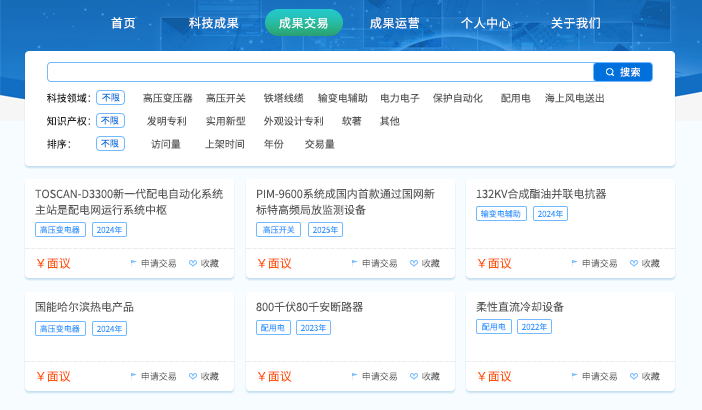This screenshot has width=702, height=410.
Task: Filter 知识产权 by 其他
Action: [390, 121]
